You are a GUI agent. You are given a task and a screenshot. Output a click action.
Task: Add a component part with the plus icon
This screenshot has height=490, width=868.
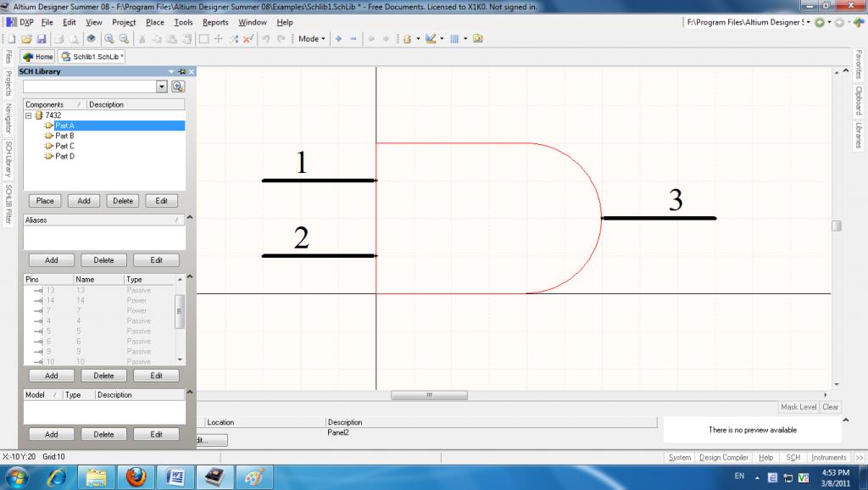pos(338,39)
